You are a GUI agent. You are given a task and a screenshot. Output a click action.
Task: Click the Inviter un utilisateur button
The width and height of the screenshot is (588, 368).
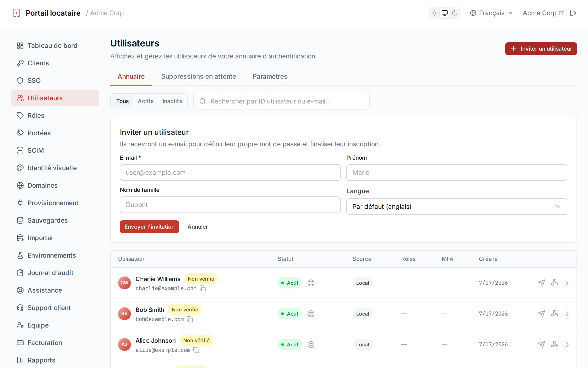coord(541,49)
